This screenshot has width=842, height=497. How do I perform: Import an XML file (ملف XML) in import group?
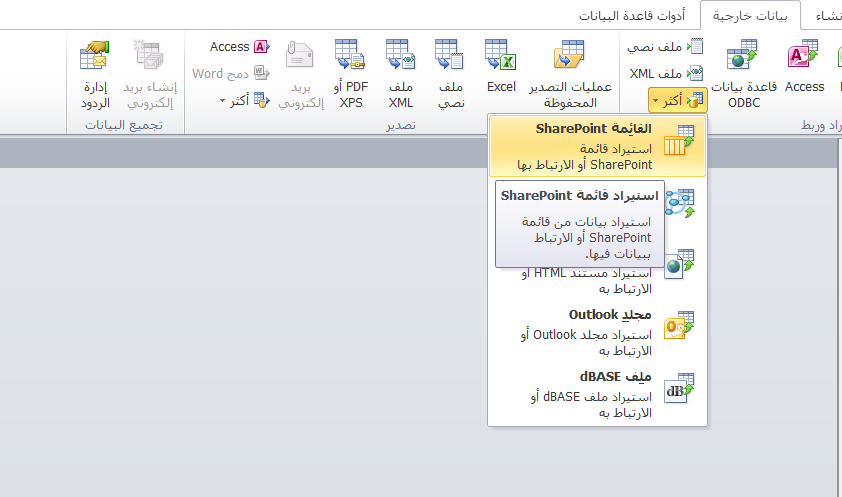pos(666,74)
